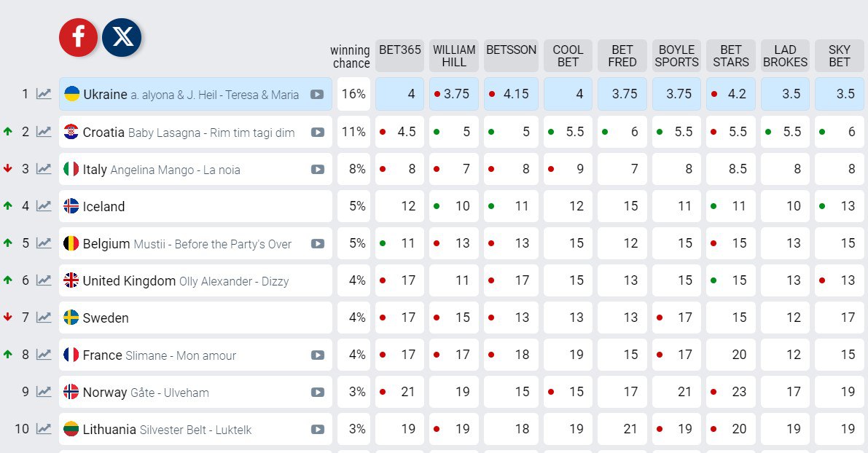View Sweden's odds trend chart icon

tap(44, 318)
